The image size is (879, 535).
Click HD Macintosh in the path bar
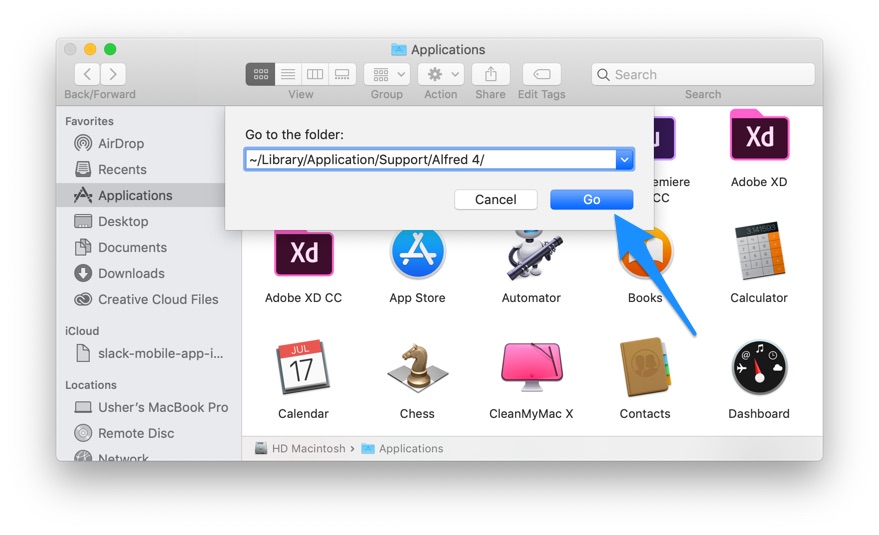(x=308, y=449)
